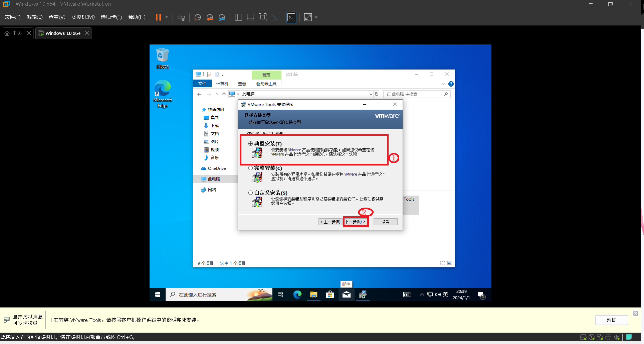Screen dimensions: 644x344
Task: Open the stretch display dropdown arrow
Action: [x=316, y=17]
